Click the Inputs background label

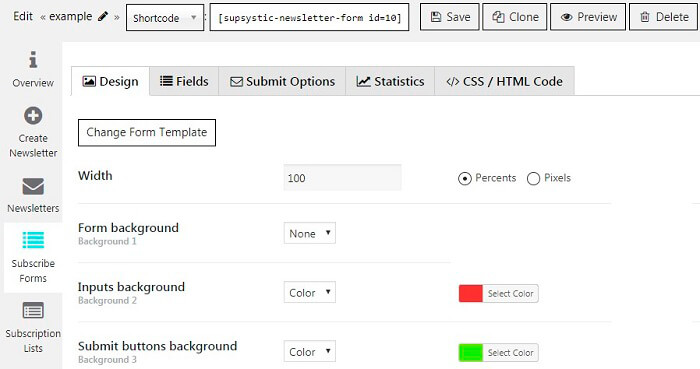point(131,287)
